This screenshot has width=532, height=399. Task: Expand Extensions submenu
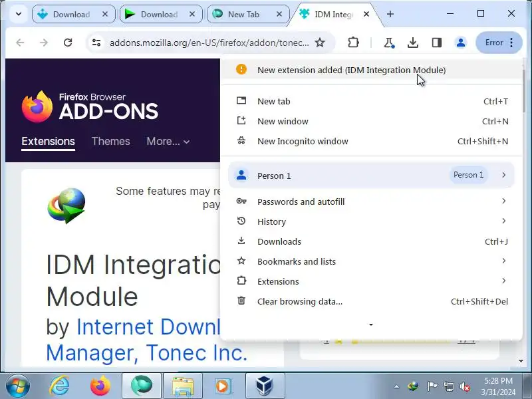click(371, 281)
